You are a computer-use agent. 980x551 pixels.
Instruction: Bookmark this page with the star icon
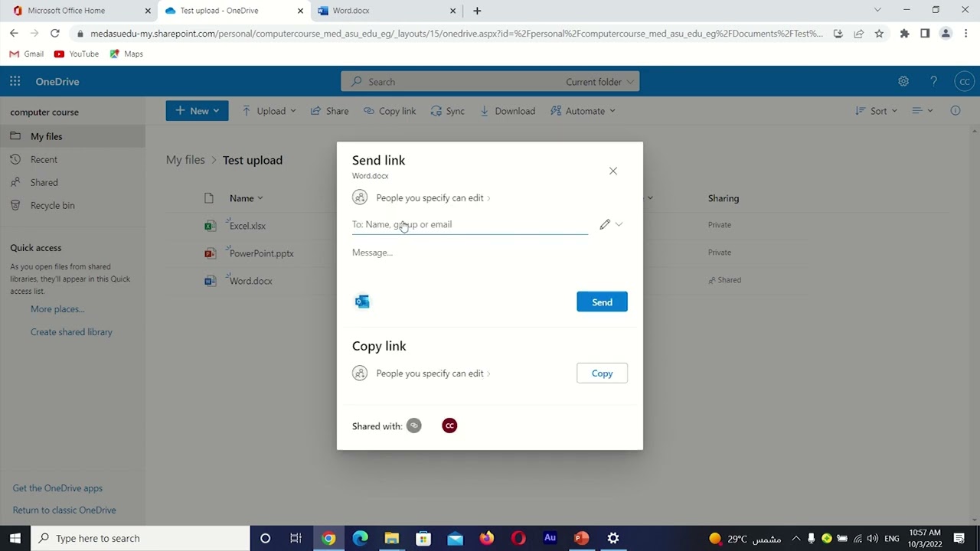879,34
